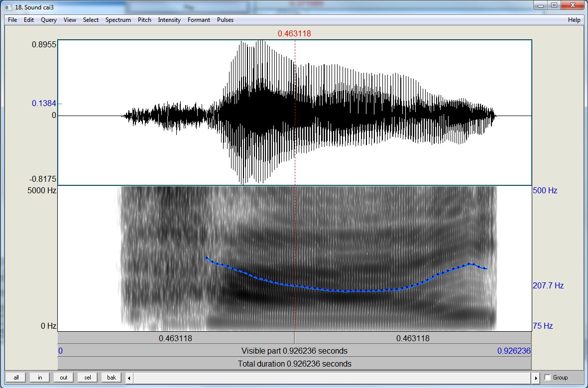
Task: Click the blue end time 0.926236
Action: 514,351
